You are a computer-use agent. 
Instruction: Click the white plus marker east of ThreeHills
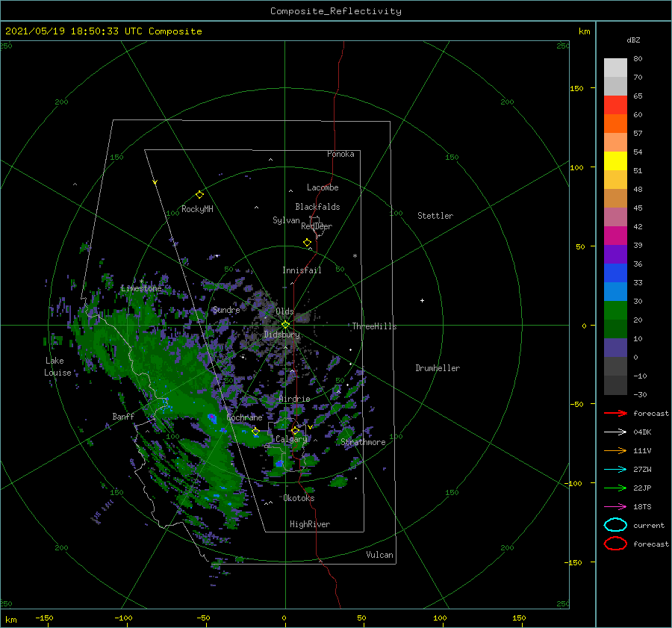(422, 300)
